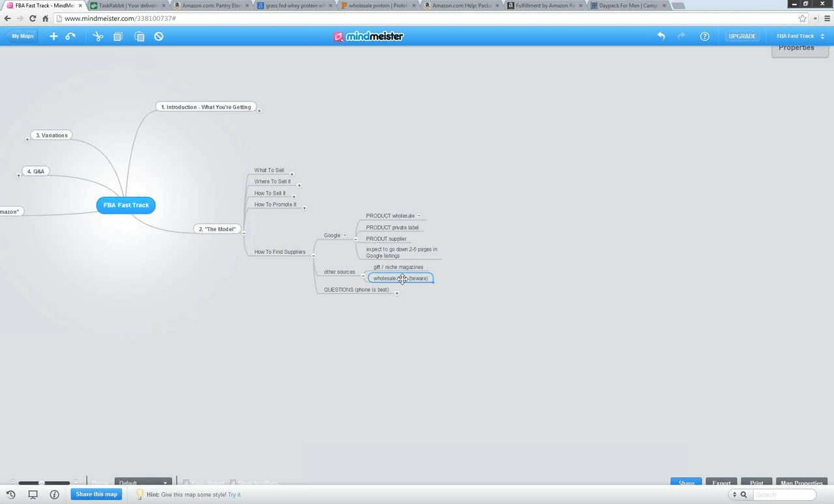Follow the Try it link

click(234, 495)
